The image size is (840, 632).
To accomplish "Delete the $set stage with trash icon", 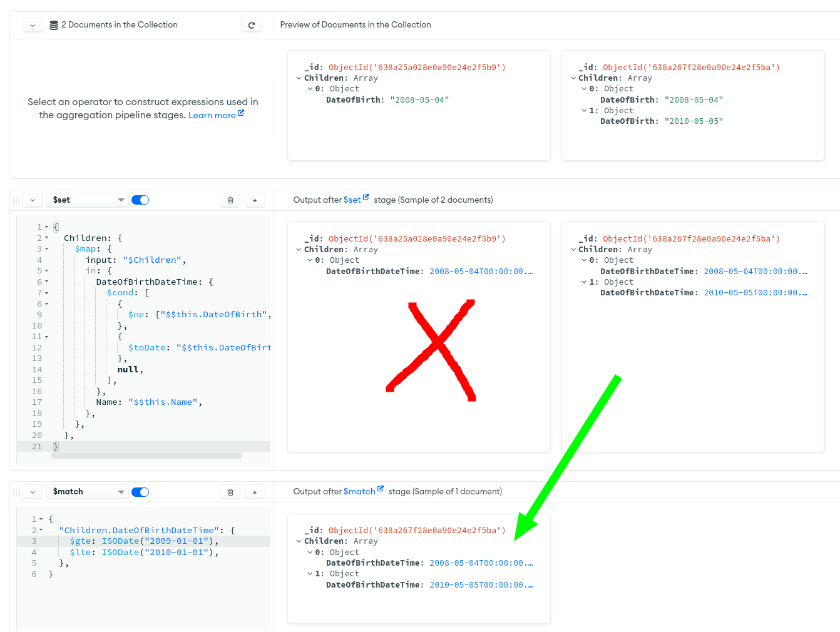I will click(230, 200).
